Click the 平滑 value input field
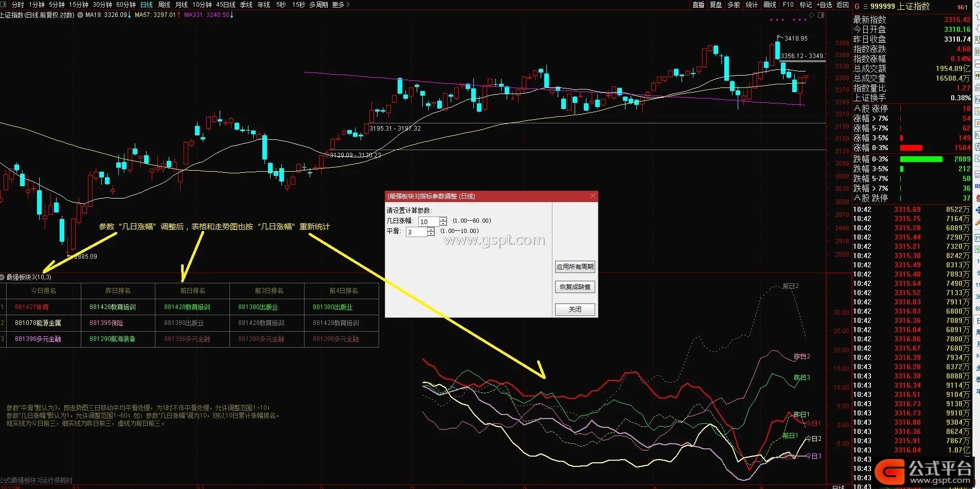 point(416,232)
